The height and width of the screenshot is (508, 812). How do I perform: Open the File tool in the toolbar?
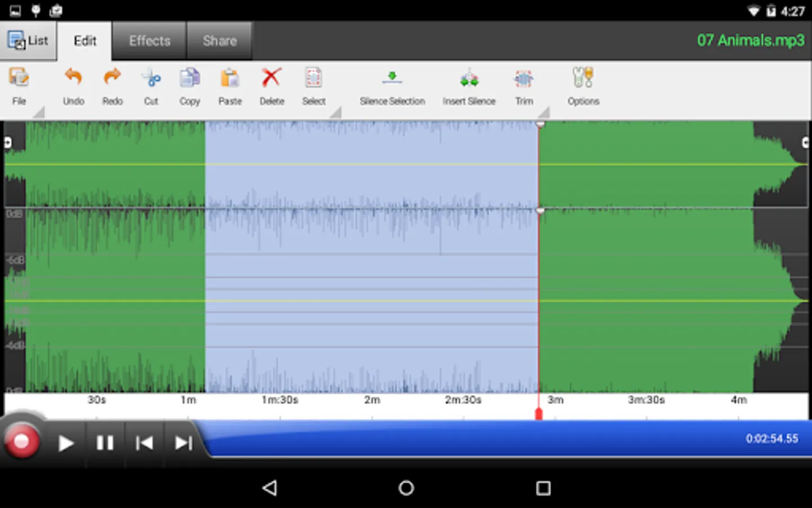coord(19,85)
